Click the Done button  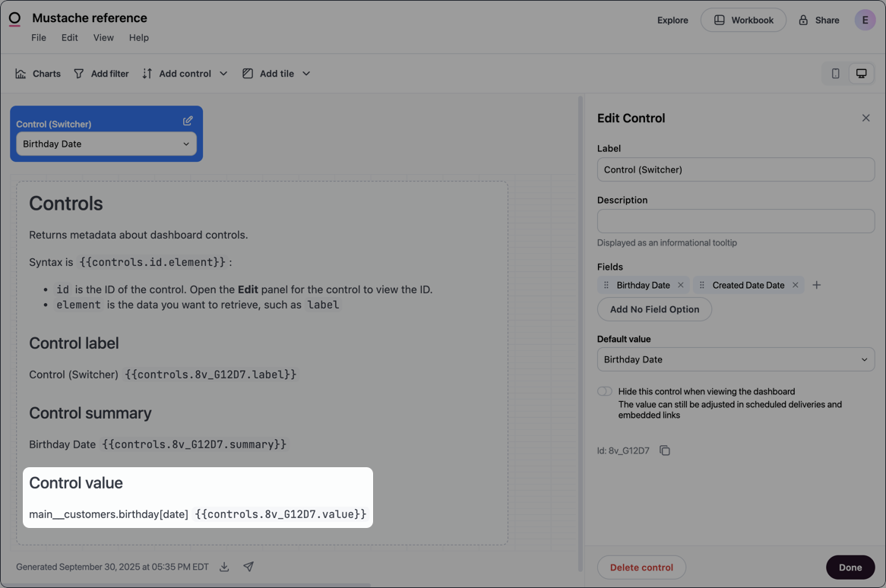tap(850, 567)
